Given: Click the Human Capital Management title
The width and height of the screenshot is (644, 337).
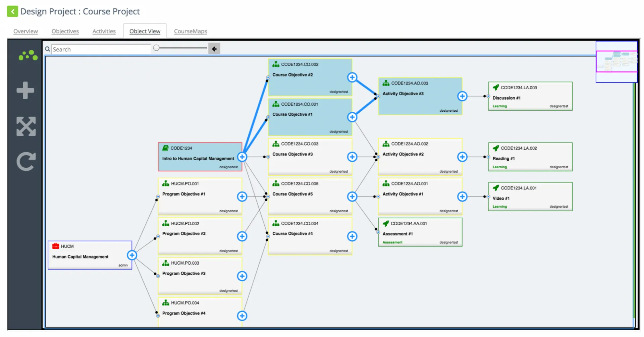Looking at the screenshot, I should tap(80, 257).
